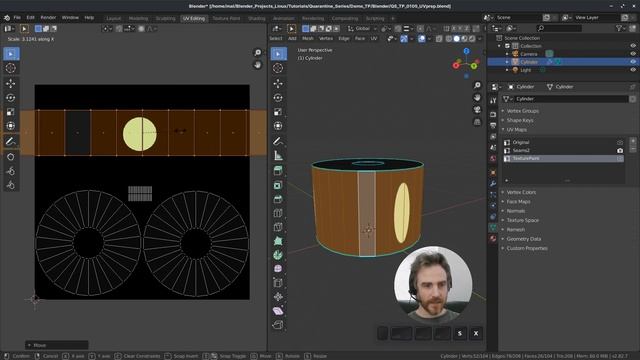The height and width of the screenshot is (360, 640).
Task: Expand the Vertex Groups panel
Action: coord(522,111)
